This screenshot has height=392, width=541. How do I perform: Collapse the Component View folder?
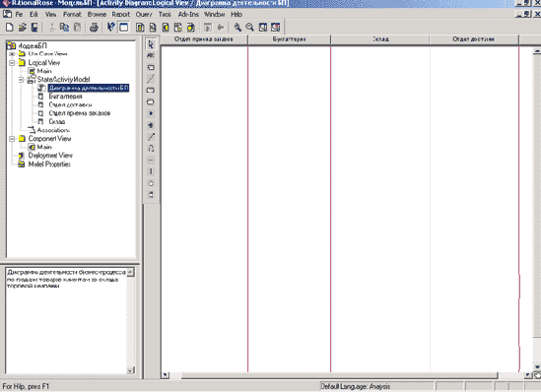[12, 139]
